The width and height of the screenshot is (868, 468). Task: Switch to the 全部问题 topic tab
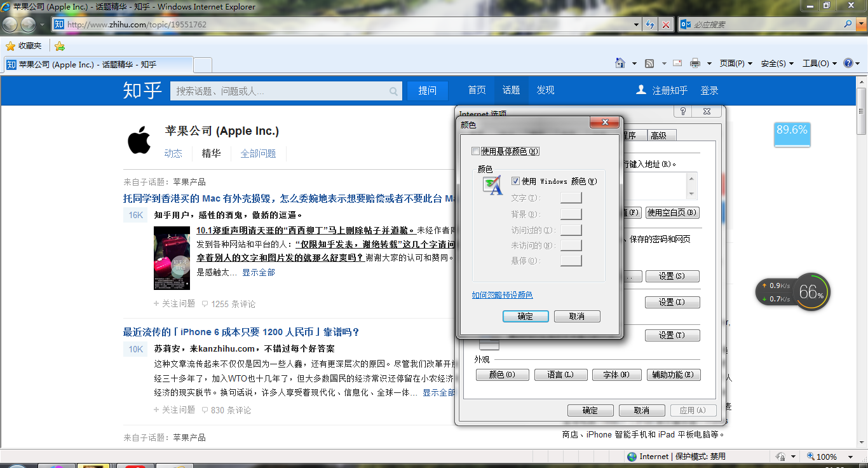pos(258,153)
